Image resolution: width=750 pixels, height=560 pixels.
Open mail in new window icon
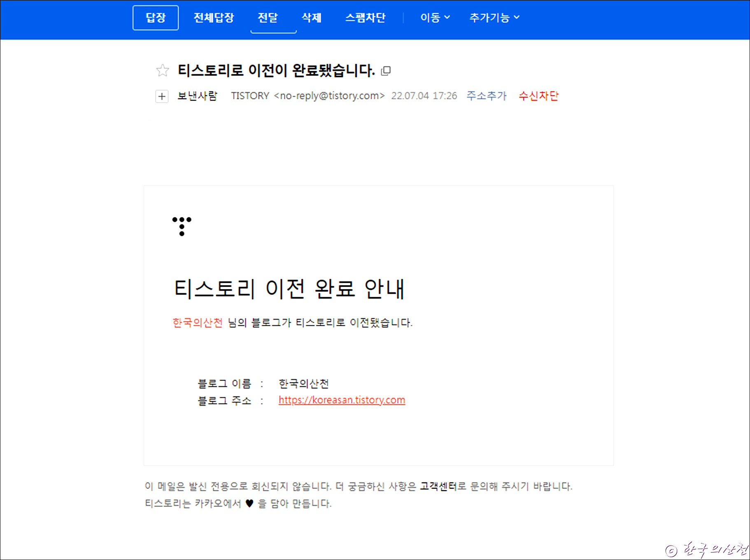[x=386, y=71]
